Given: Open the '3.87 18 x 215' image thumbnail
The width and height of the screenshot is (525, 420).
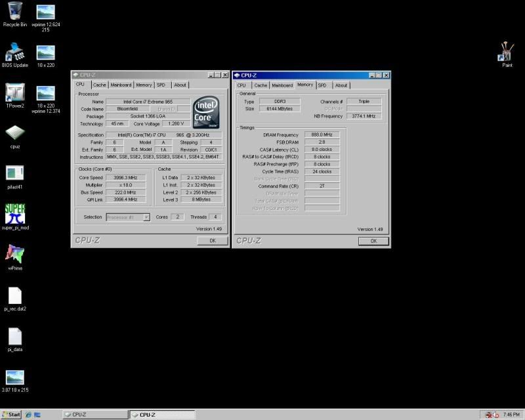Looking at the screenshot, I should click(x=14, y=377).
